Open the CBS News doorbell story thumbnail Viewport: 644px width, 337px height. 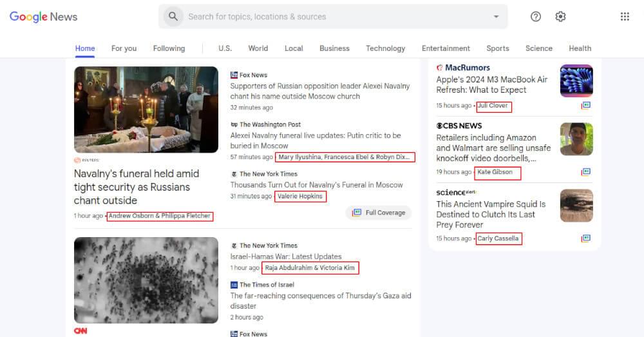click(x=576, y=139)
